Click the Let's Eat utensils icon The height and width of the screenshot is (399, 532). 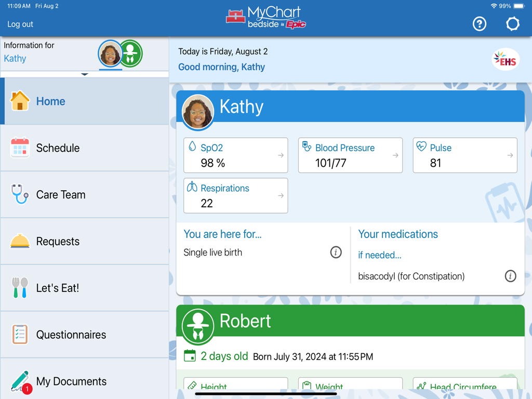20,288
